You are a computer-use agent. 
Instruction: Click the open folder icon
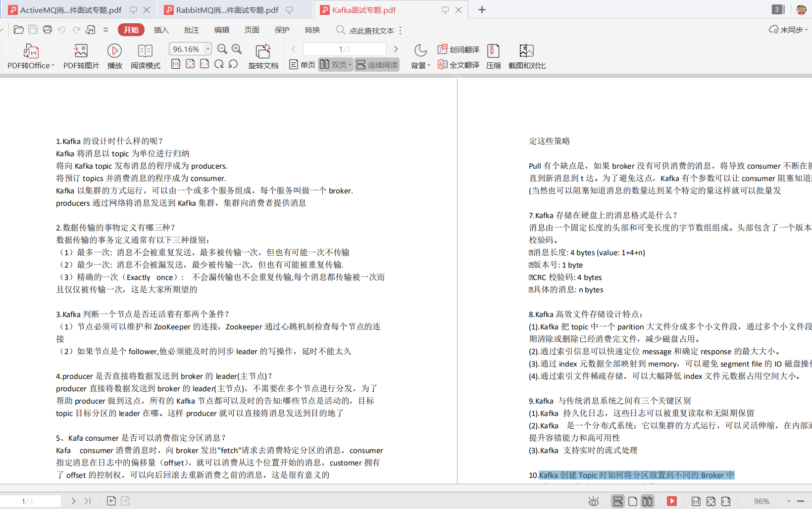(x=19, y=30)
